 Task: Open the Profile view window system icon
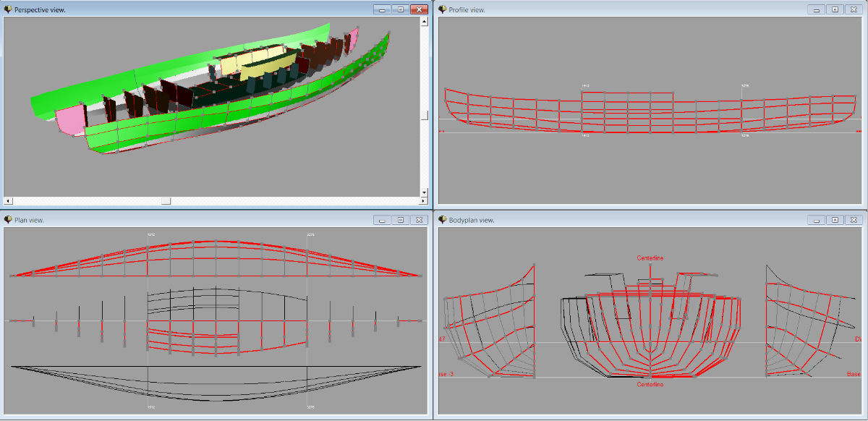point(443,9)
